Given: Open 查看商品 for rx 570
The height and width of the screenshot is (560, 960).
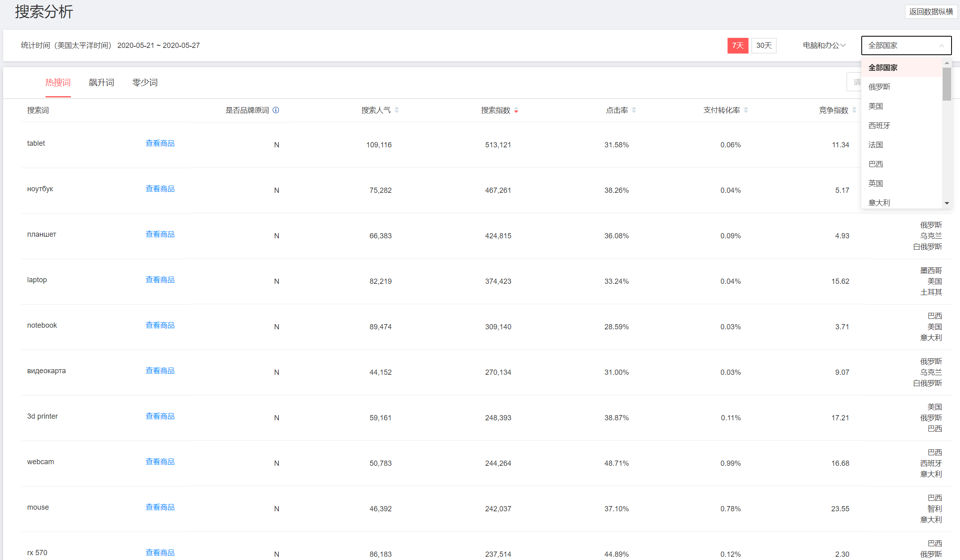Looking at the screenshot, I should pos(160,553).
